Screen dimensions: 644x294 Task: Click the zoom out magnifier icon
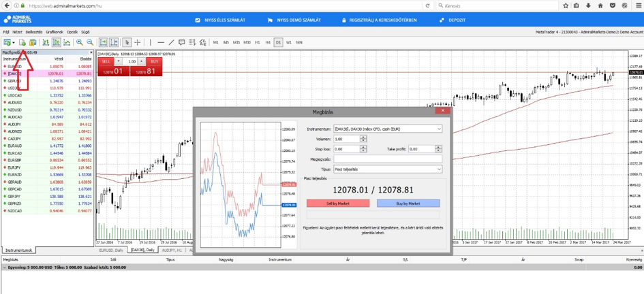click(x=90, y=42)
